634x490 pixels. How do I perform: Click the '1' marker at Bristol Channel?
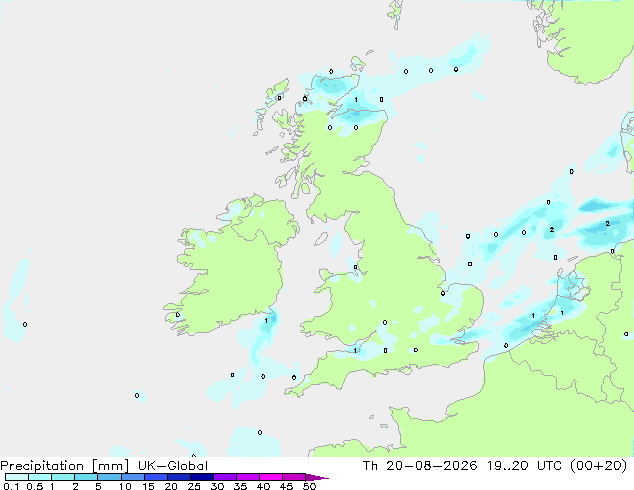pos(355,350)
